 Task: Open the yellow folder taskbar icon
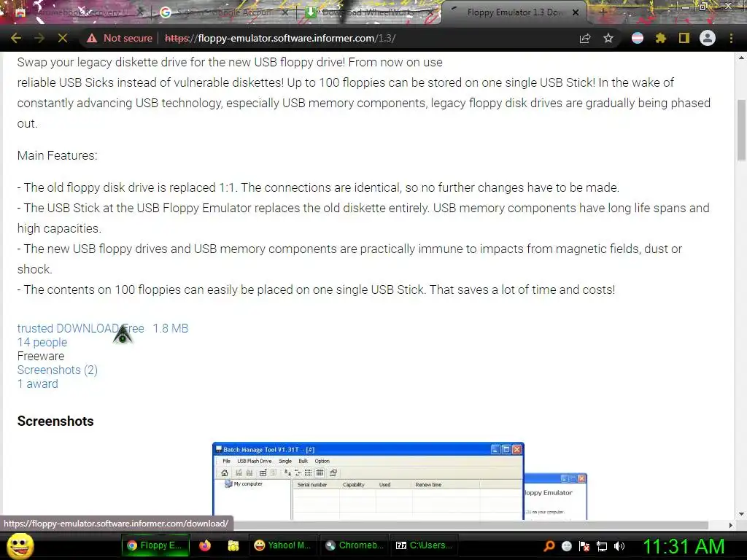click(x=233, y=545)
